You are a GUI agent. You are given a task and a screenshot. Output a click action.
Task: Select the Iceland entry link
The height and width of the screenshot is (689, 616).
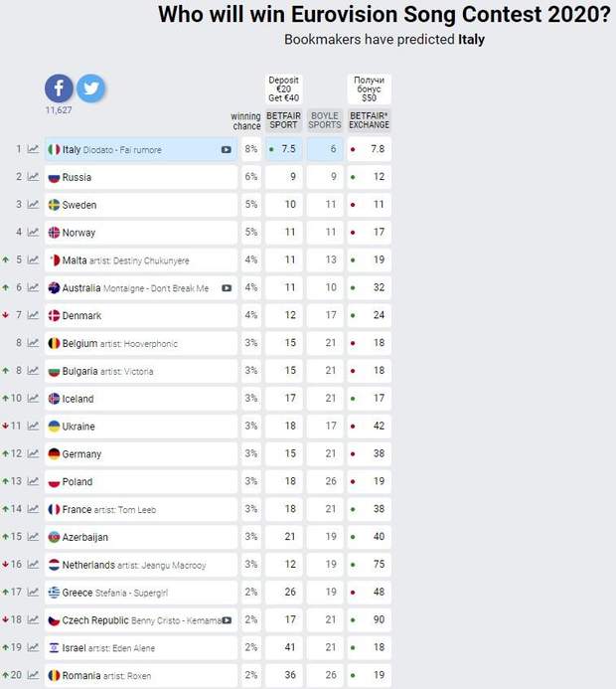tap(77, 399)
